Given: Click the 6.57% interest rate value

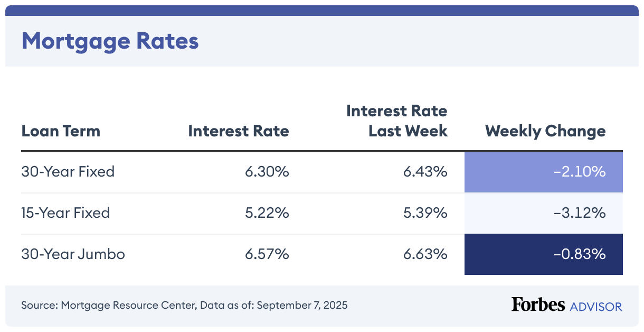Looking at the screenshot, I should tap(267, 254).
